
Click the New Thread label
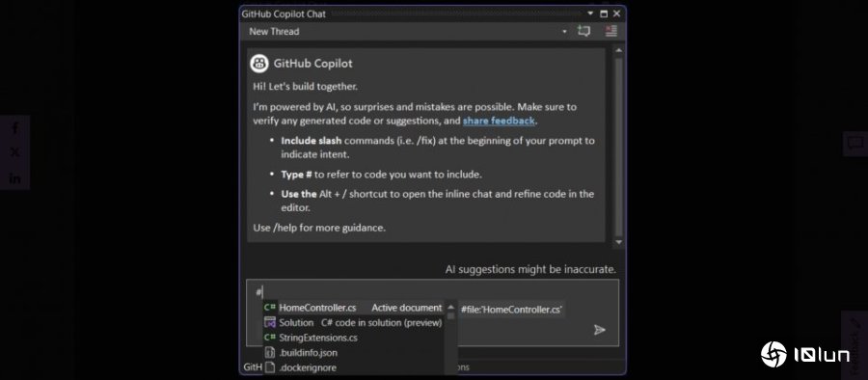(274, 32)
